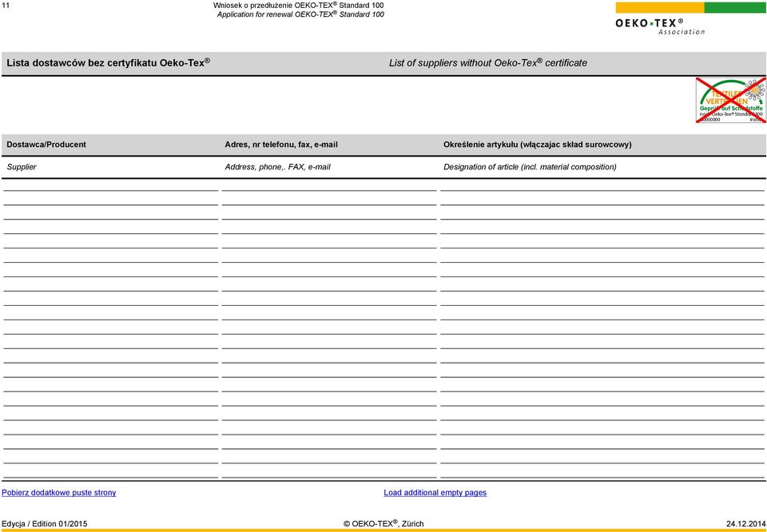Image resolution: width=767 pixels, height=532 pixels.
Task: Click the 'List of suppliers without Oeko-Tex certificate' heading
Action: click(x=487, y=62)
